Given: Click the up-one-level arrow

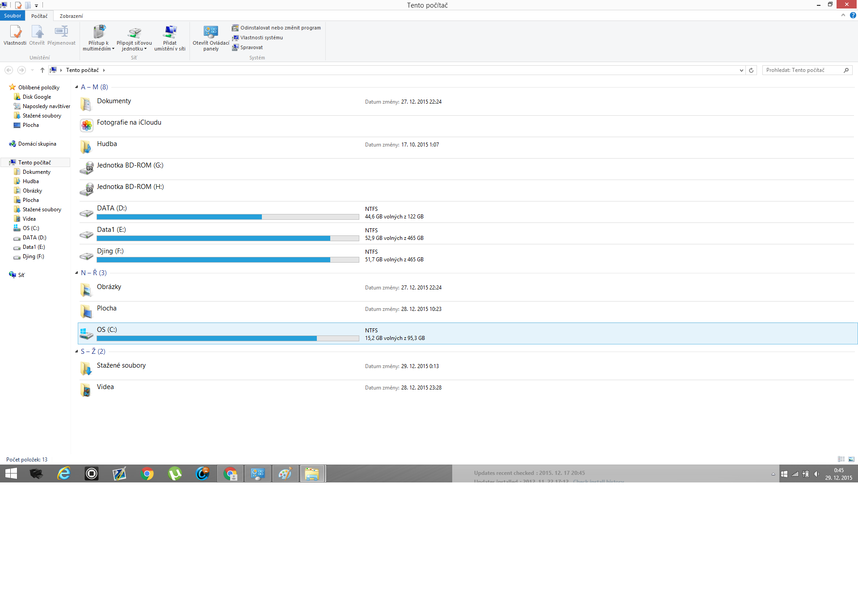Looking at the screenshot, I should 42,70.
